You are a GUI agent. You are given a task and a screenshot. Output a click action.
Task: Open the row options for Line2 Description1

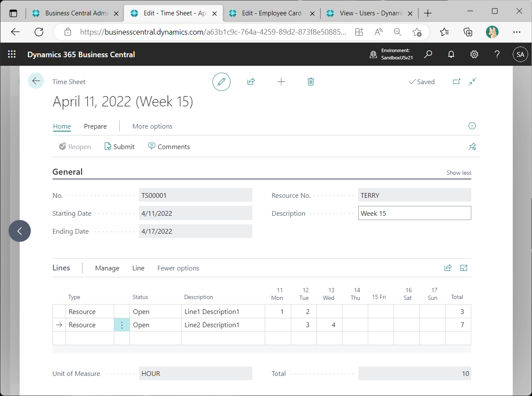tap(122, 325)
